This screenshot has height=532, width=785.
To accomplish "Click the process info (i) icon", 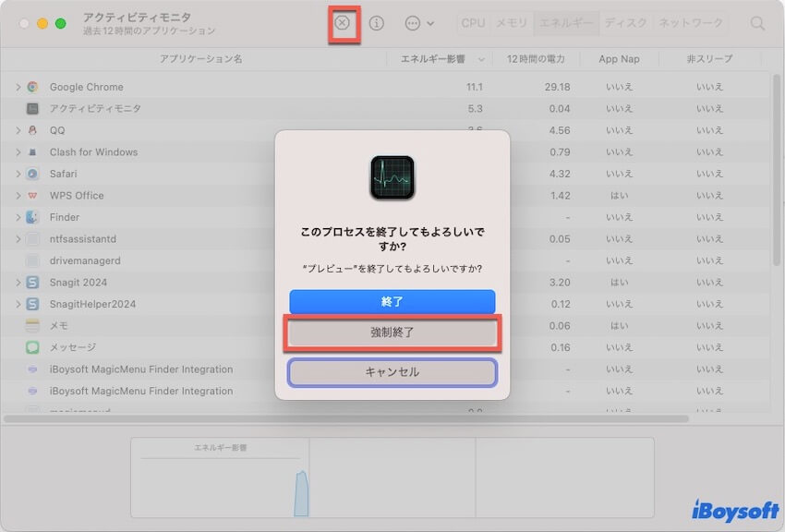I will tap(377, 23).
